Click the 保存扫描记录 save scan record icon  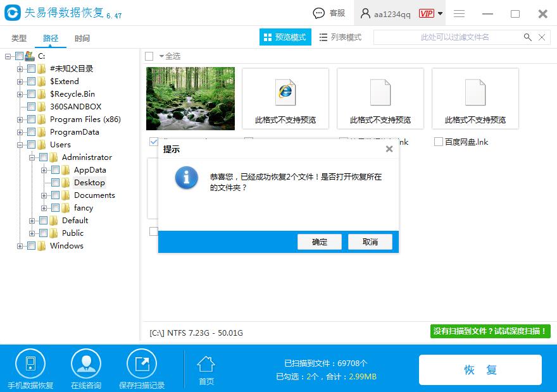tap(142, 364)
